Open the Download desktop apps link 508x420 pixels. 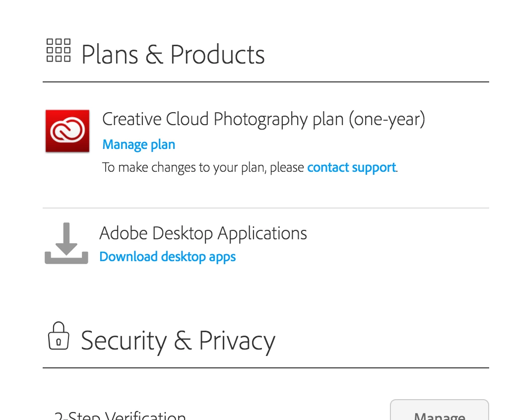(x=168, y=257)
